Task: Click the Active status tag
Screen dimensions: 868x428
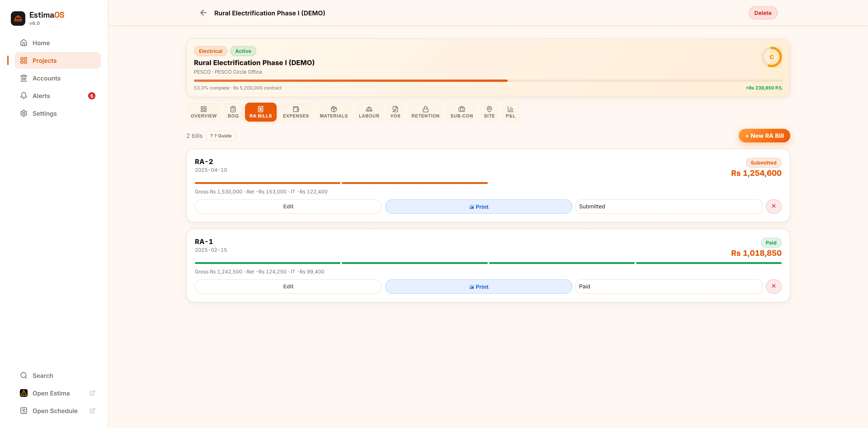Action: click(243, 51)
